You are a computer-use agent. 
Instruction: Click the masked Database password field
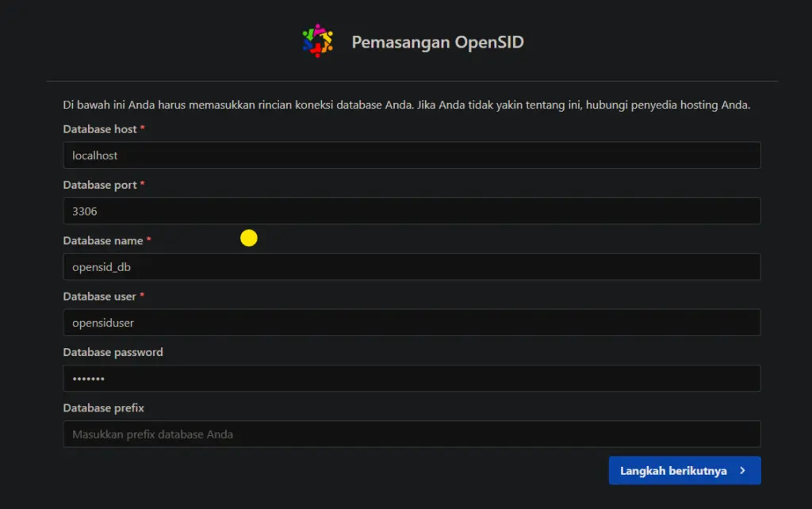click(412, 378)
